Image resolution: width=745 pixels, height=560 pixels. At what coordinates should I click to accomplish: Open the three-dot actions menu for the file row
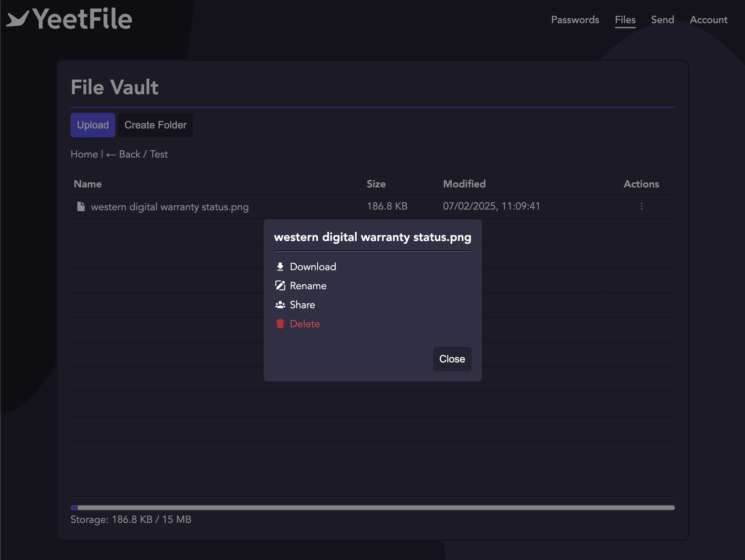coord(641,206)
